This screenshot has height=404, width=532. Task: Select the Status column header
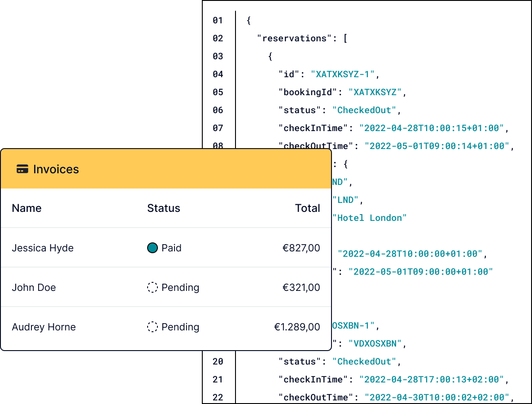click(164, 208)
